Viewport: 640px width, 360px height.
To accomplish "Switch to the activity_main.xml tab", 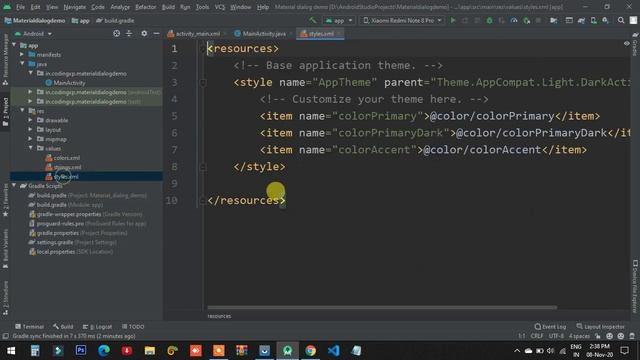I will pos(198,34).
